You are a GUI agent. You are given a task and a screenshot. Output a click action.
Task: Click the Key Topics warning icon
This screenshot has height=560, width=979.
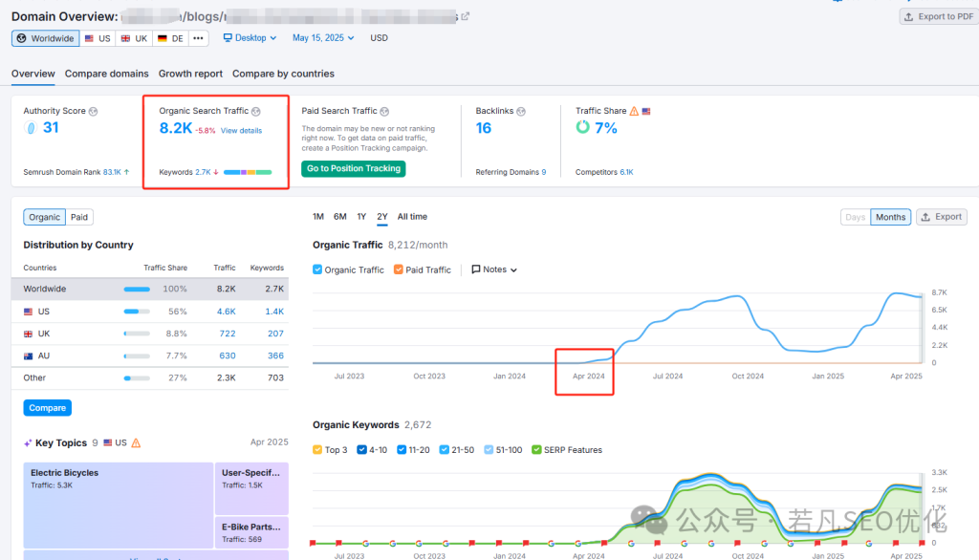(x=136, y=443)
